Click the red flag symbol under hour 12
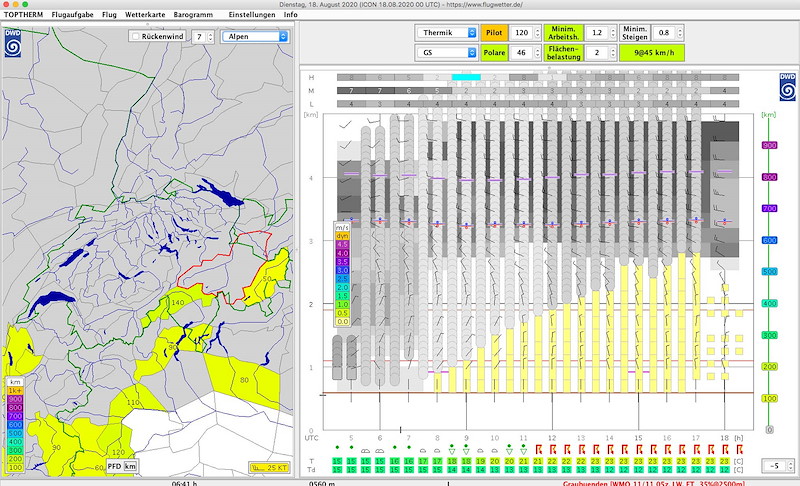Screen dimensions: 800x486 tap(552, 449)
